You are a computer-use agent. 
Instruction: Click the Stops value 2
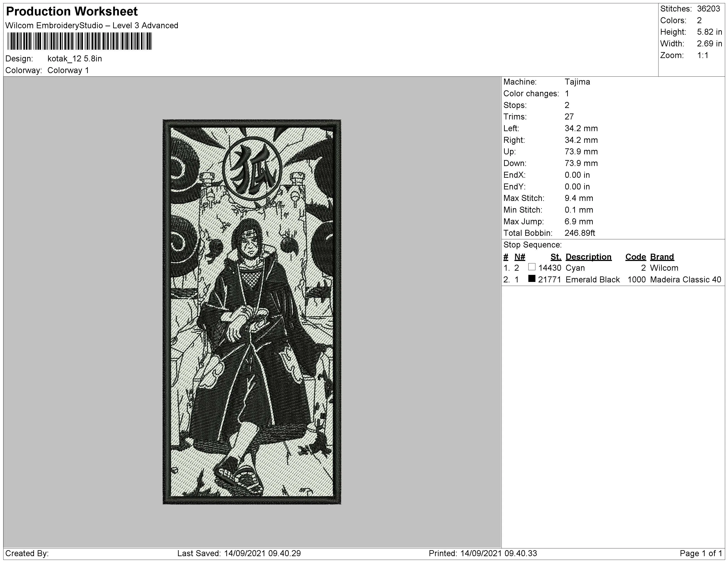click(x=567, y=105)
